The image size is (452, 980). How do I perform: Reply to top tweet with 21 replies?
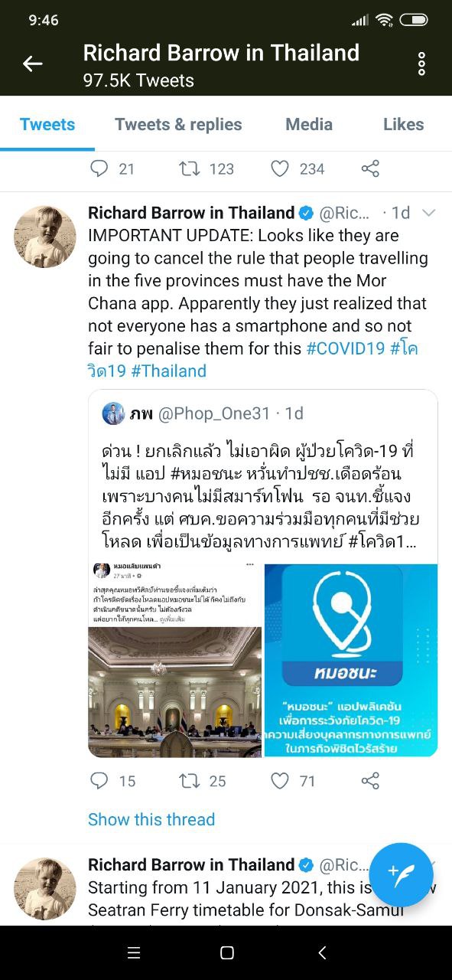click(100, 168)
